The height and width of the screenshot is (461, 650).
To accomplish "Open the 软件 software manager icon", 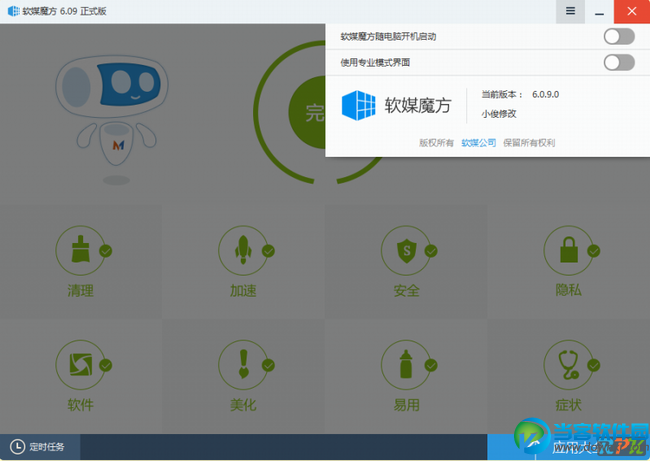I will click(x=80, y=364).
